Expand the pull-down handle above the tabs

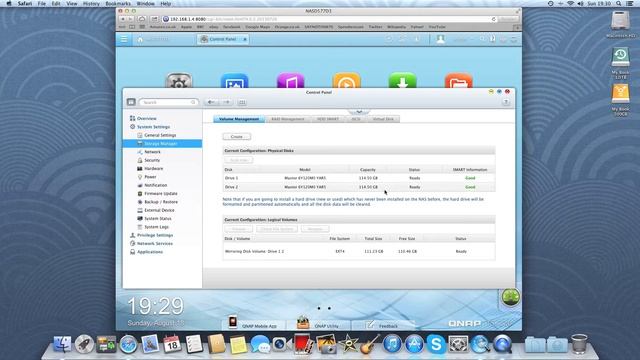click(x=359, y=111)
